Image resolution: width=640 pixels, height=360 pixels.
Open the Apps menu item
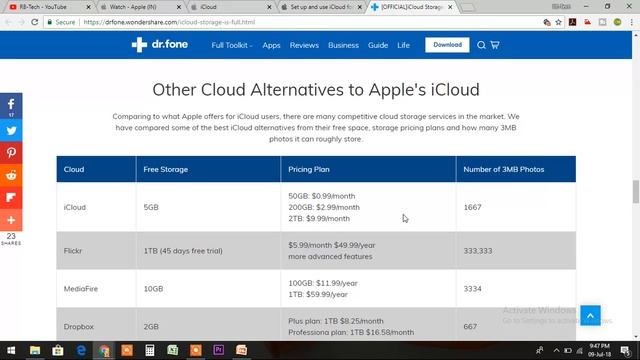[x=271, y=45]
